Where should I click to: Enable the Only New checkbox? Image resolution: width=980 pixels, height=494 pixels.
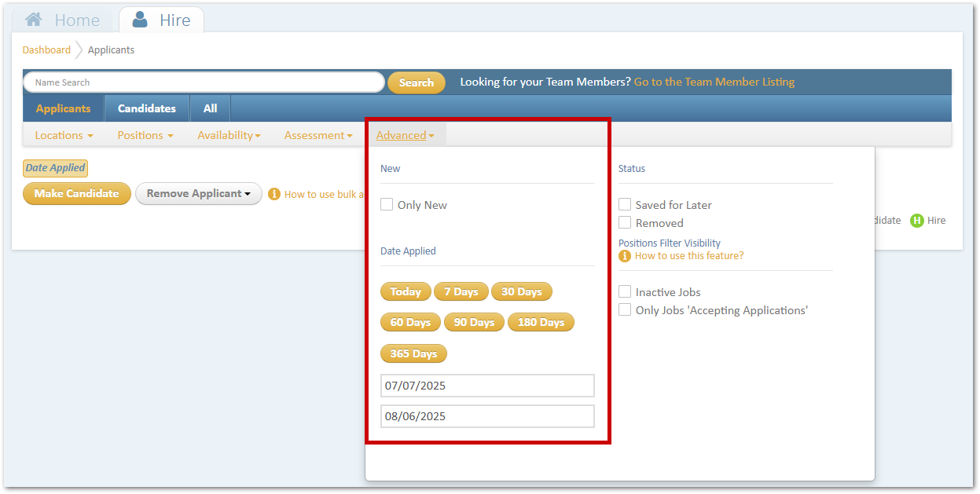tap(387, 205)
